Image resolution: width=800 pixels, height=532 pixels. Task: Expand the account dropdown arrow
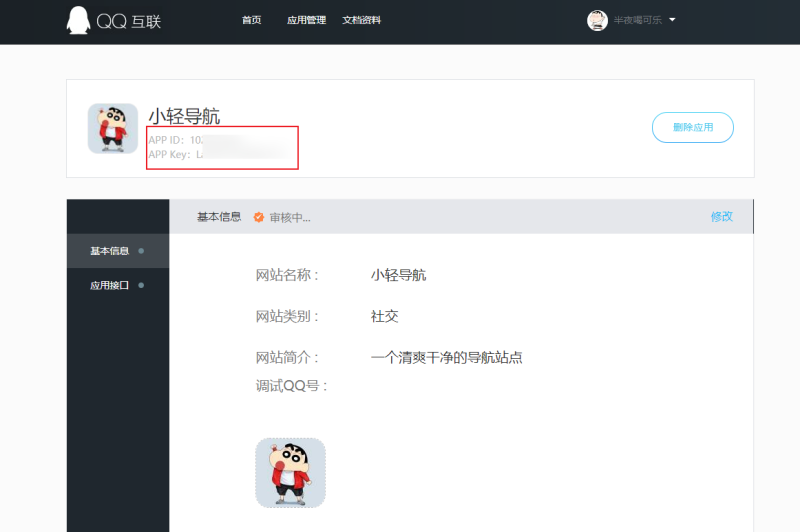point(672,20)
